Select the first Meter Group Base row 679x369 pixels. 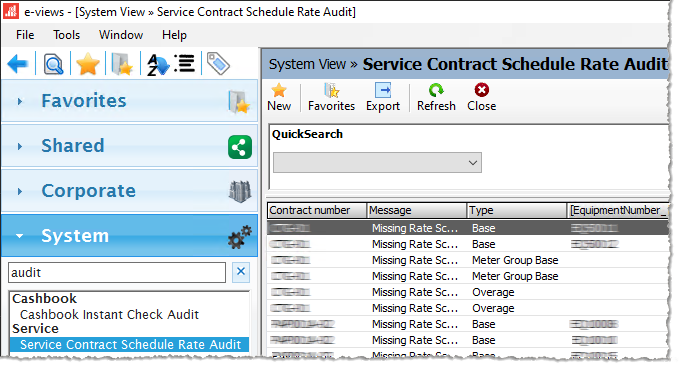[x=468, y=260]
